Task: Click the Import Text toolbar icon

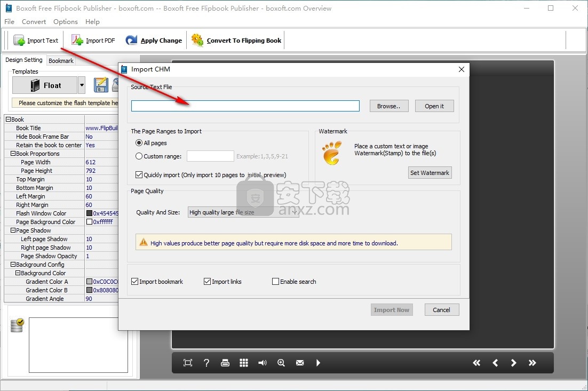Action: tap(19, 40)
